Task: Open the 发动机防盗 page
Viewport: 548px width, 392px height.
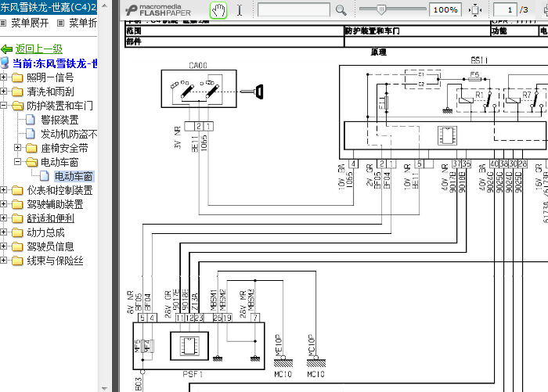Action: pyautogui.click(x=69, y=134)
